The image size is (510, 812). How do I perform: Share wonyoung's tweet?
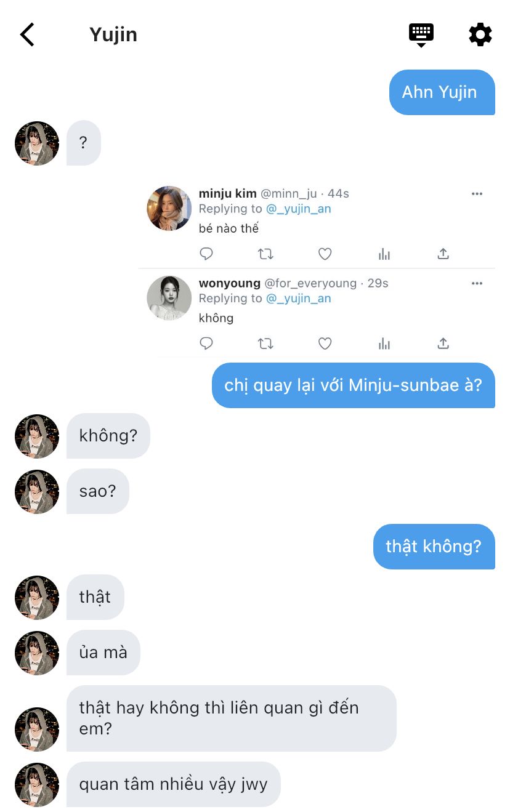(x=443, y=344)
